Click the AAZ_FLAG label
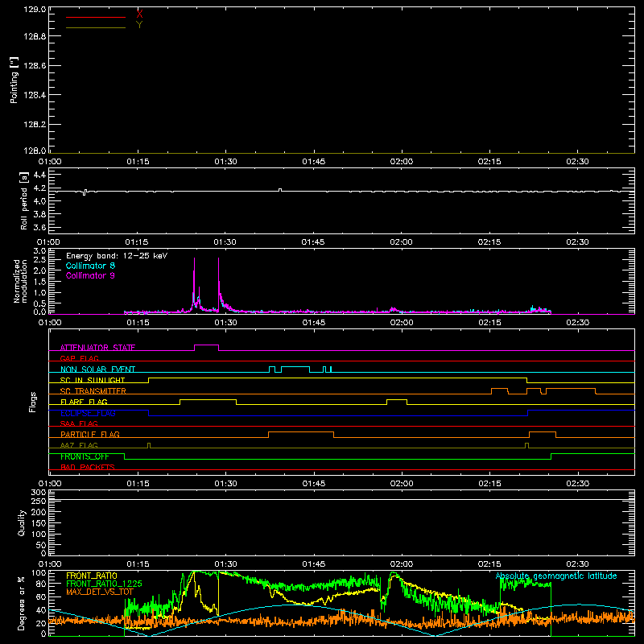Screen dimensions: 644x644 coord(79,445)
